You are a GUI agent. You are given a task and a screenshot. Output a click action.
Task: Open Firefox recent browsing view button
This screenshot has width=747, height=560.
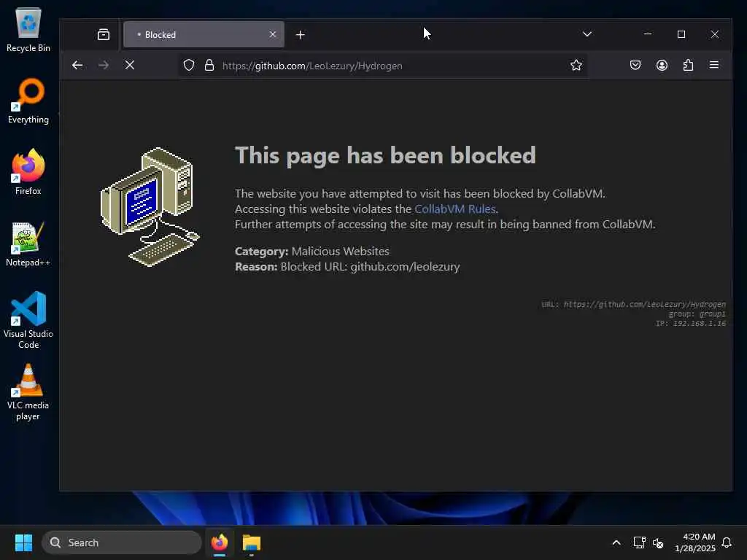[x=104, y=34]
